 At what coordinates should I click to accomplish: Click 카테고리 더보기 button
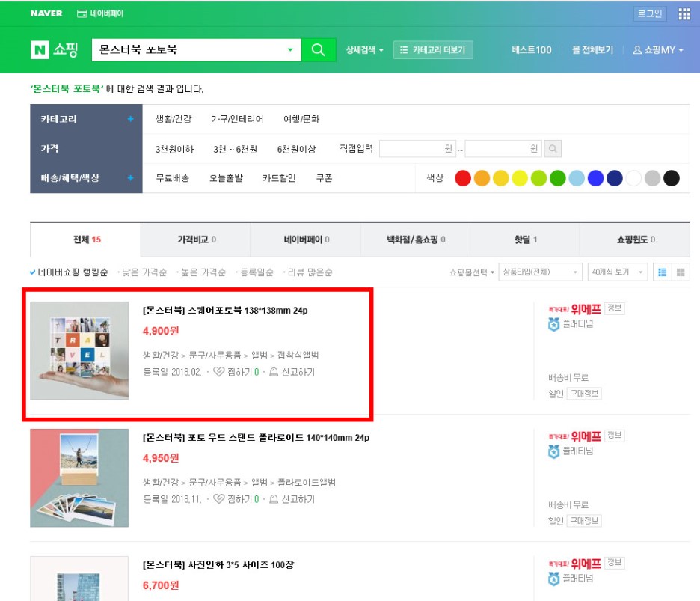point(432,50)
